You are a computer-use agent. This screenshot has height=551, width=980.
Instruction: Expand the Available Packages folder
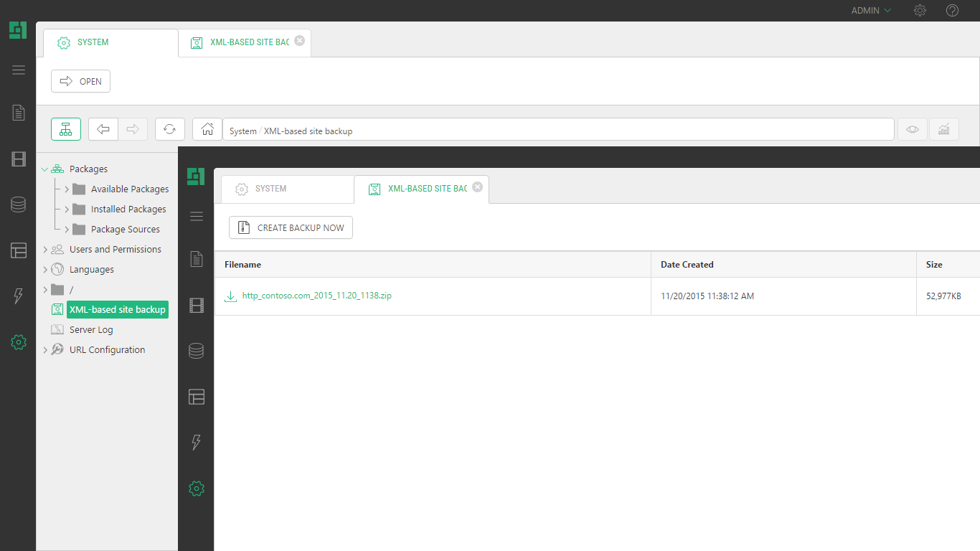coord(67,189)
